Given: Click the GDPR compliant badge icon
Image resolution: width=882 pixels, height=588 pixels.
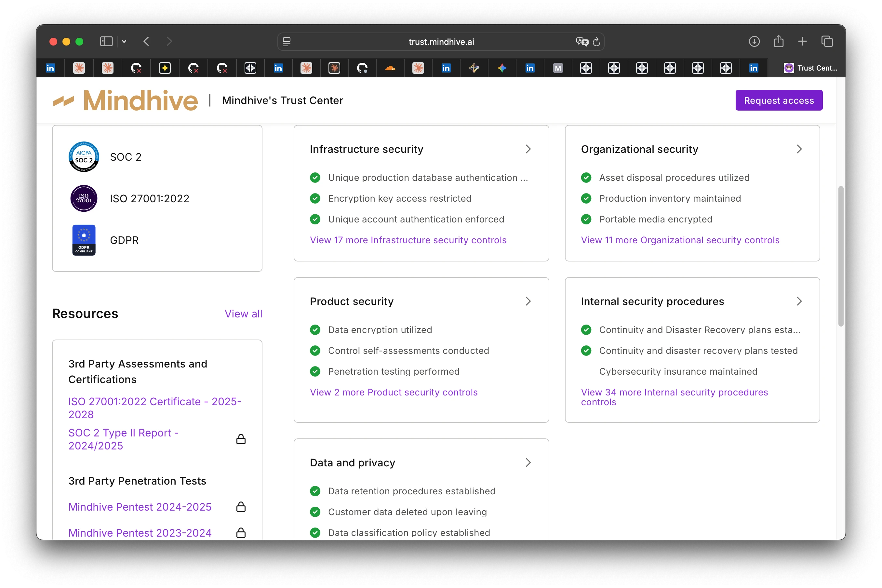Looking at the screenshot, I should 84,240.
